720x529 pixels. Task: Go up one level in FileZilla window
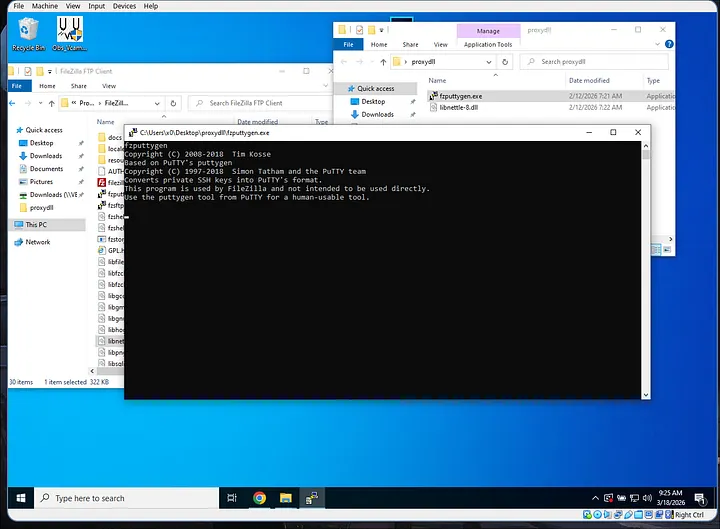point(51,103)
